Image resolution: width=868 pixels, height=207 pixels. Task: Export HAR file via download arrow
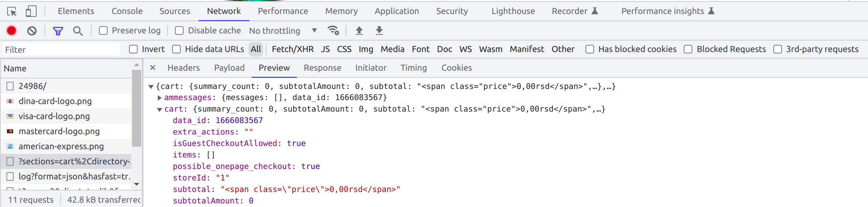(x=379, y=30)
